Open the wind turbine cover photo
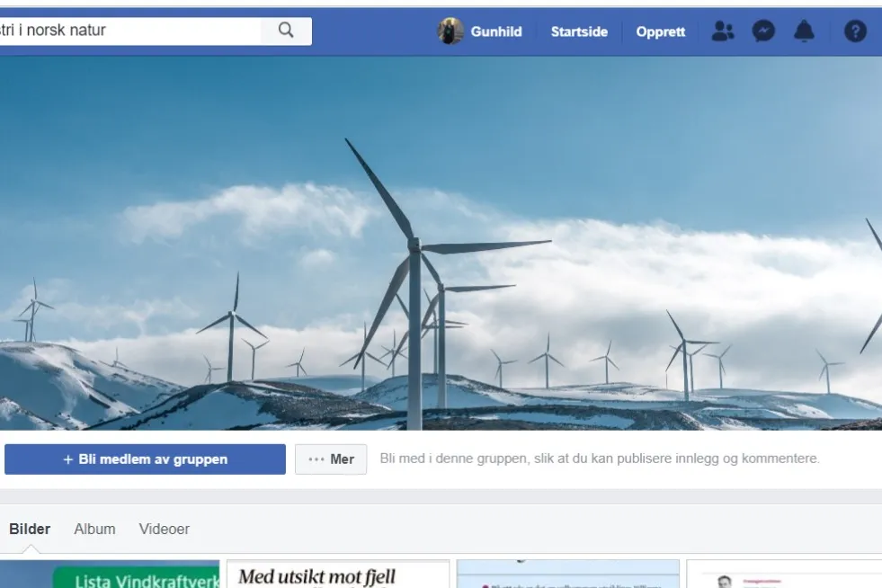 [x=441, y=243]
